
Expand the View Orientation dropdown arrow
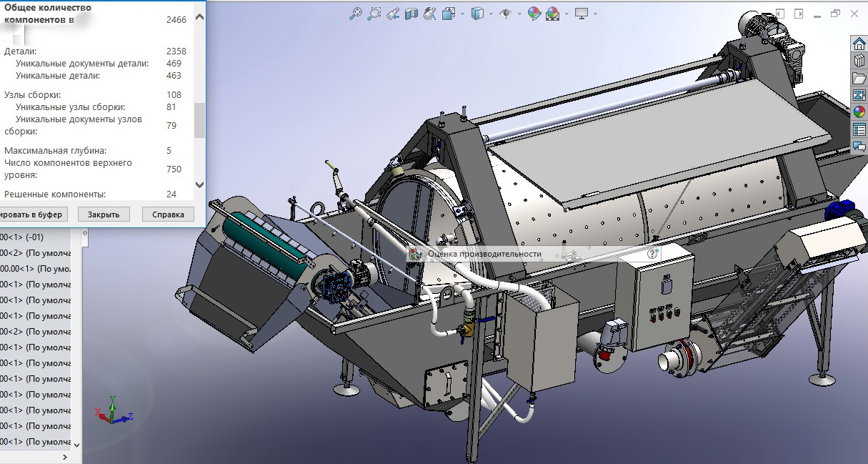(462, 14)
